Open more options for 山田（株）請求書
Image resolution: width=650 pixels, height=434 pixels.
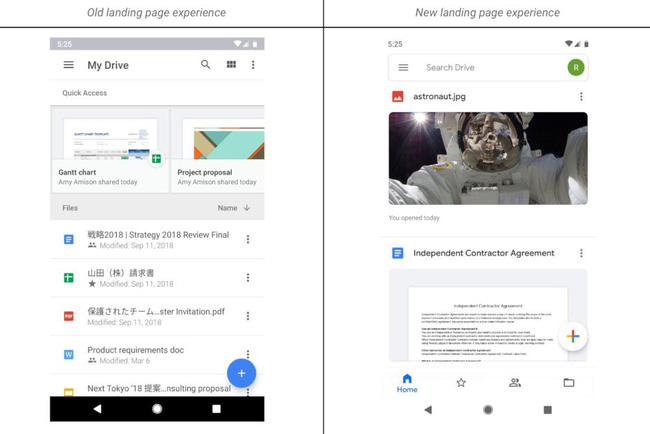(x=248, y=278)
